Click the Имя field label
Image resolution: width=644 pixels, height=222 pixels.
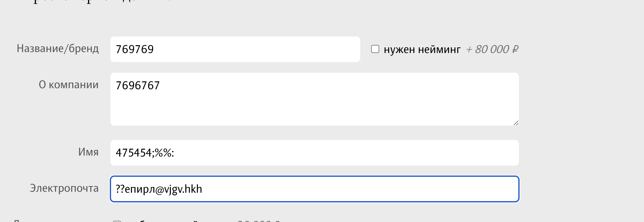[x=88, y=152]
